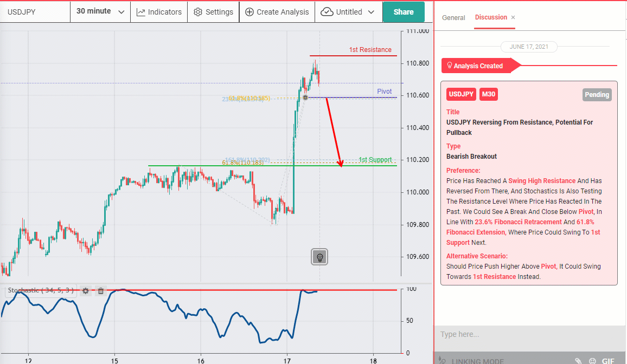Open the 23.6% Fibonacci Retracement link
The height and width of the screenshot is (364, 627).
[518, 222]
